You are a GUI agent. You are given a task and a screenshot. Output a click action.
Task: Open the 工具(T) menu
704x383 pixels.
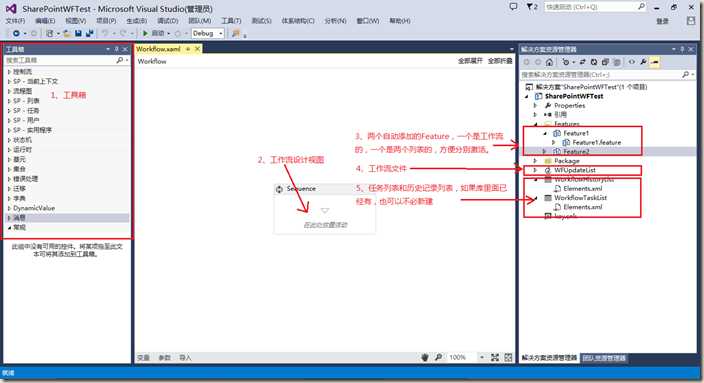(x=231, y=21)
